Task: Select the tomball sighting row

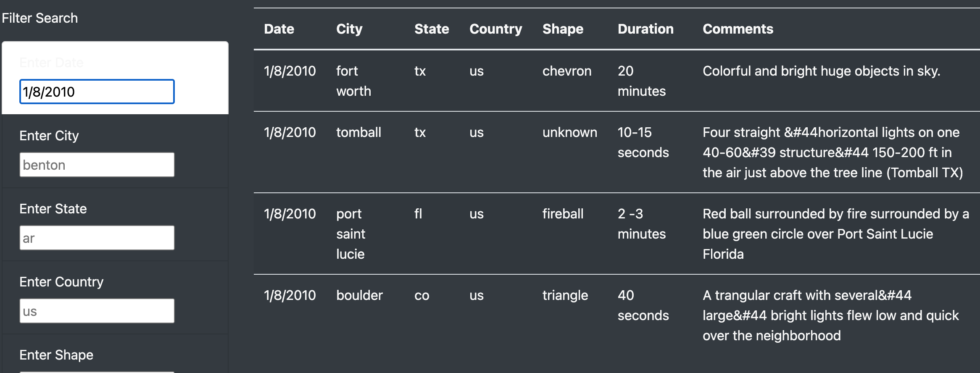Action: tap(588, 152)
